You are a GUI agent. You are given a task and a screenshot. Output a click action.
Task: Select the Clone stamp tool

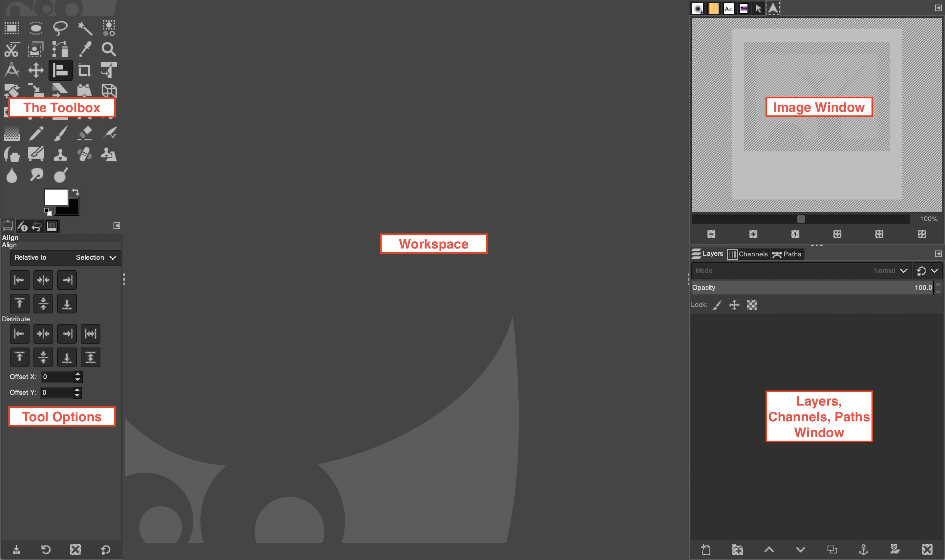click(x=60, y=154)
